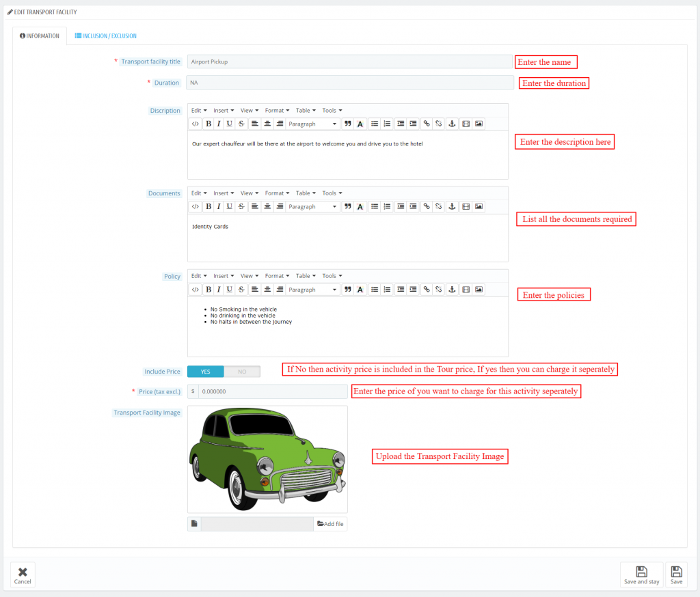
Task: Open Paragraph format dropdown in Policy editor
Action: (312, 289)
